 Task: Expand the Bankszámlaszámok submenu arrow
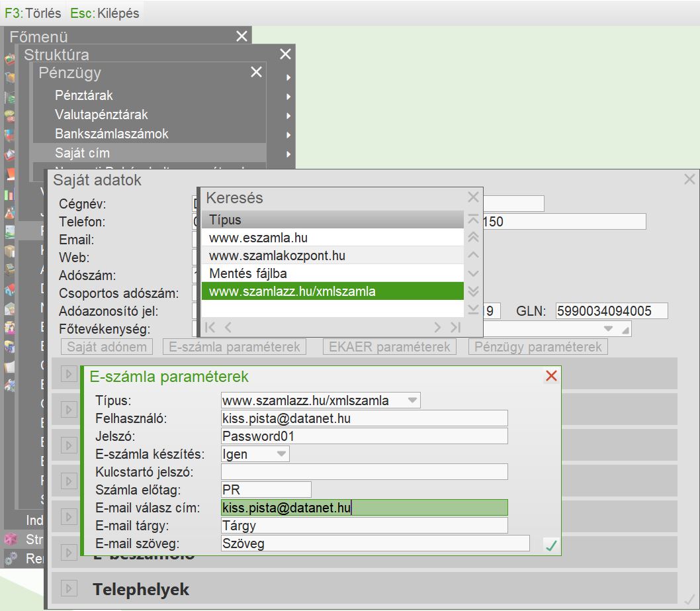tap(288, 134)
